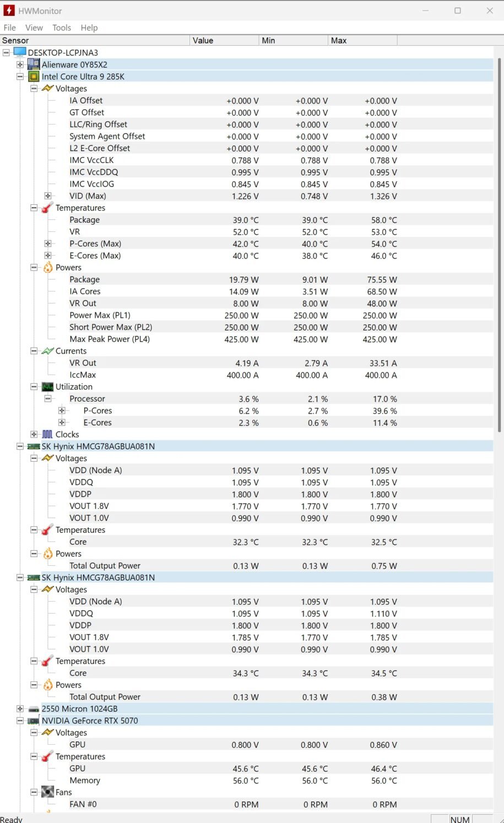This screenshot has height=823, width=504.
Task: Expand the 2550 Micron 1024GB node
Action: pyautogui.click(x=20, y=708)
